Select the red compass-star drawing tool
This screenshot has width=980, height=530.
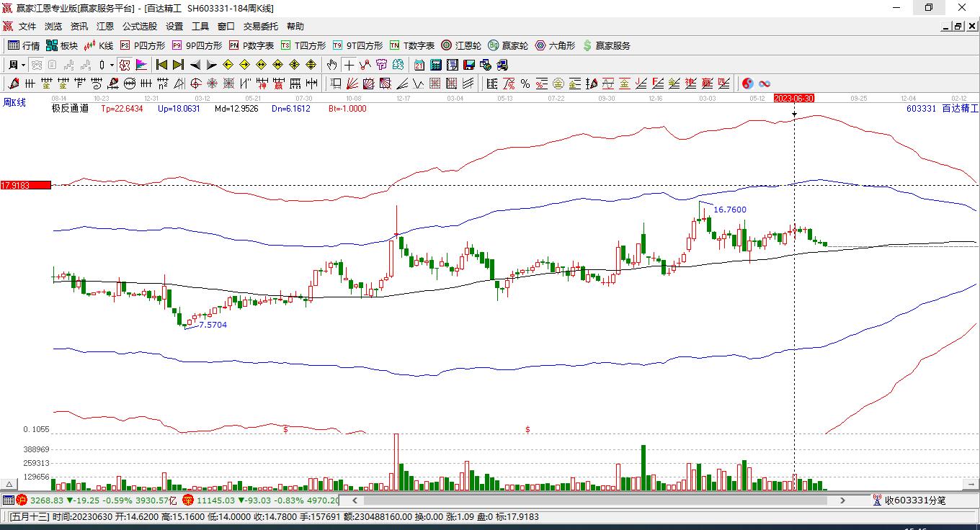click(x=195, y=84)
